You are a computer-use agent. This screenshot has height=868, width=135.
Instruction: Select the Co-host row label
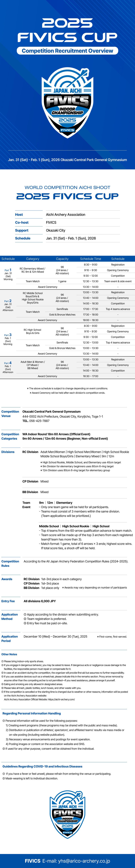click(22, 222)
